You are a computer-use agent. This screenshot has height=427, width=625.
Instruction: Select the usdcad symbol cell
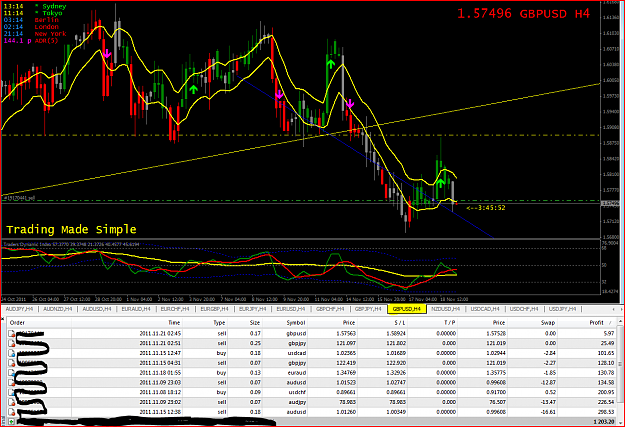pos(296,353)
